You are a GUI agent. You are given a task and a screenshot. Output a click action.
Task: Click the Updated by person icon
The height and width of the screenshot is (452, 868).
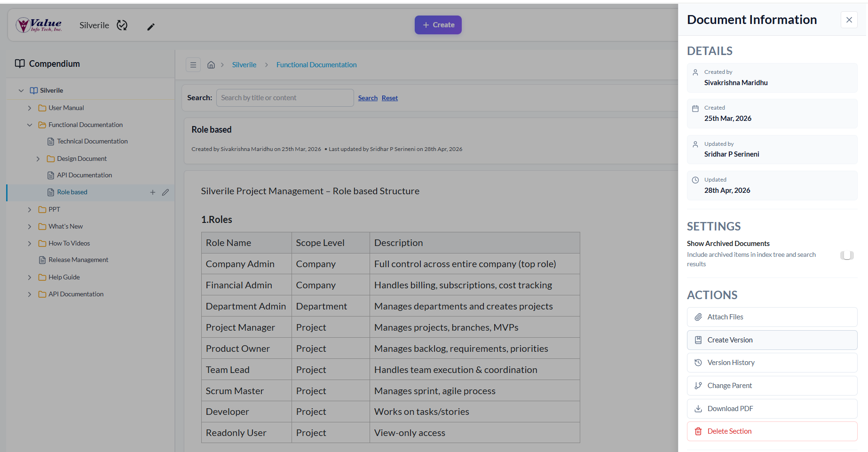[x=695, y=144]
